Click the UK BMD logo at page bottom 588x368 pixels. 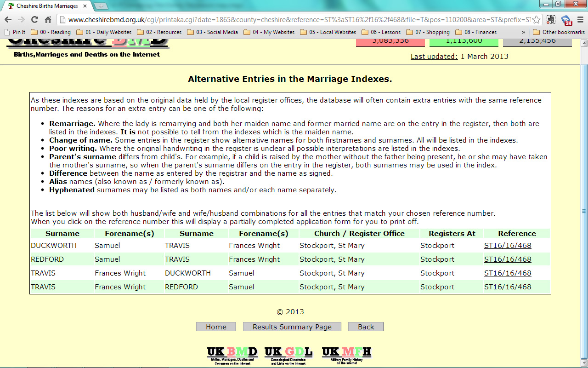tap(232, 353)
